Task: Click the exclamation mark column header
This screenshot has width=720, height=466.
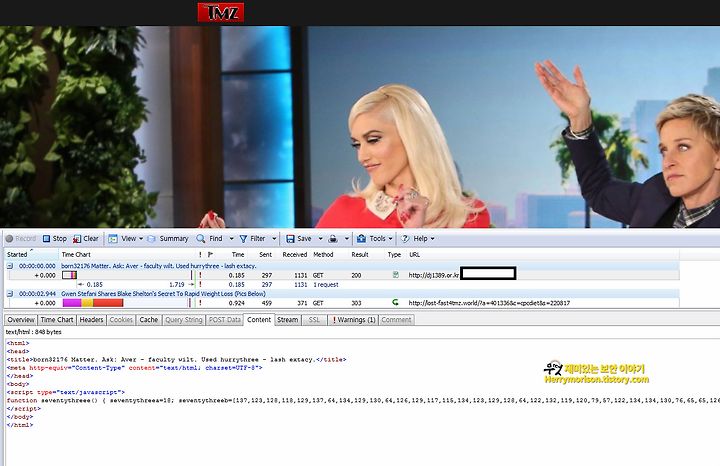Action: [x=200, y=254]
